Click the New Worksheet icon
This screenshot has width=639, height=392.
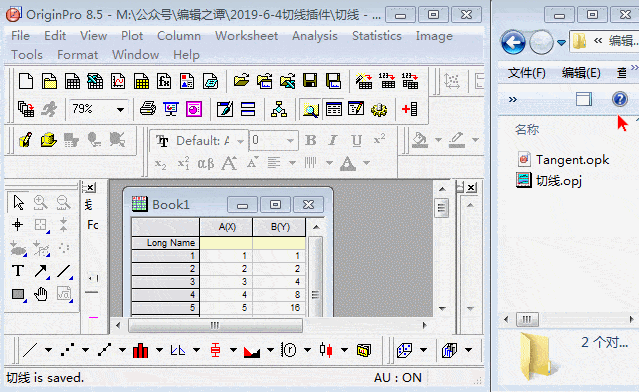point(73,81)
